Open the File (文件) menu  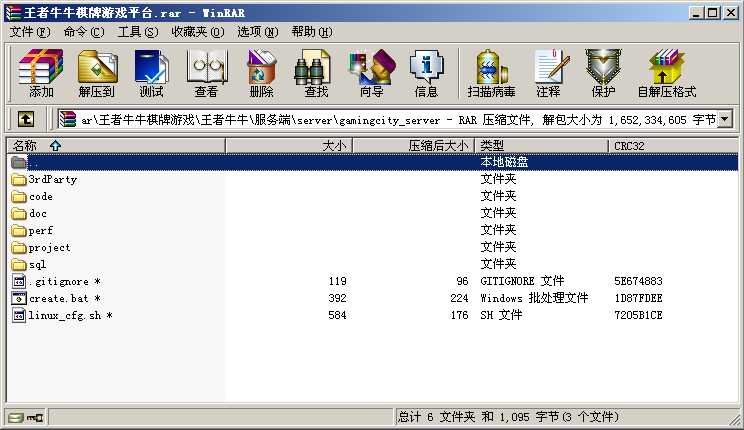[x=29, y=32]
